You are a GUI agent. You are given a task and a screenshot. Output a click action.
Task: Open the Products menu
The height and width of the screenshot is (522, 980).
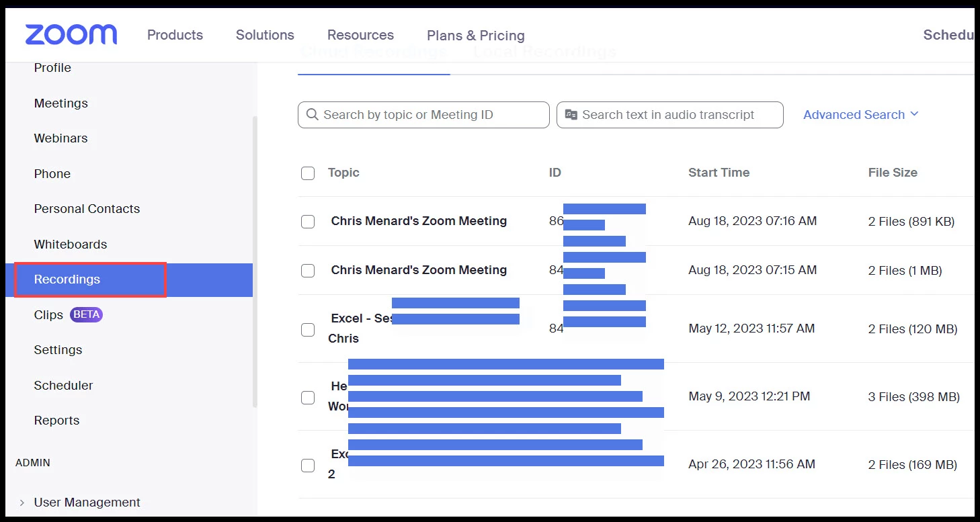(x=175, y=35)
